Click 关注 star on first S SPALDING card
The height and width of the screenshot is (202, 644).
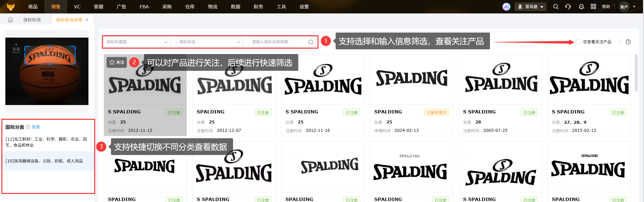coord(117,62)
